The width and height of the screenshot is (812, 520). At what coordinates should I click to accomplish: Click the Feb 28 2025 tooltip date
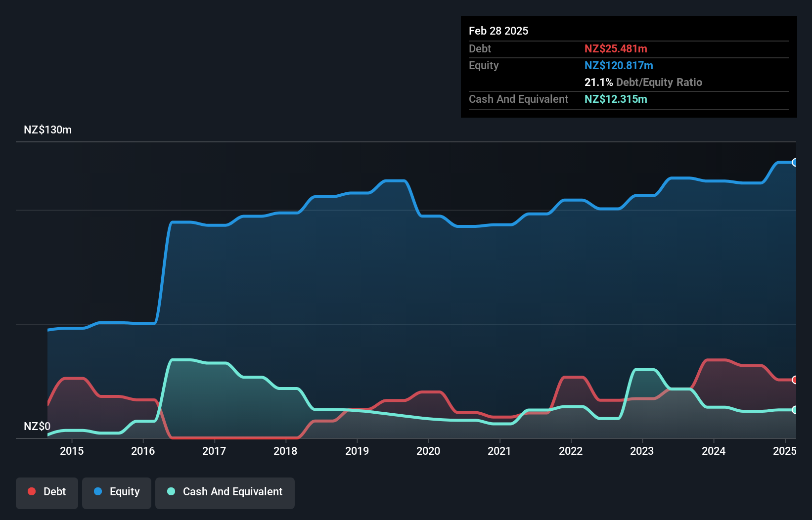[498, 31]
